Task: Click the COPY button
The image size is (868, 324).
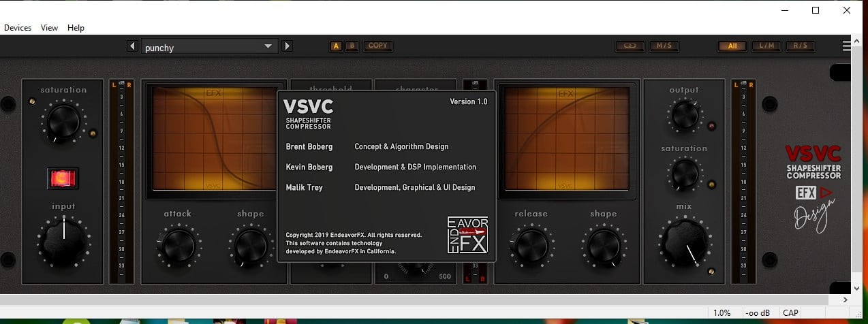Action: (x=377, y=46)
